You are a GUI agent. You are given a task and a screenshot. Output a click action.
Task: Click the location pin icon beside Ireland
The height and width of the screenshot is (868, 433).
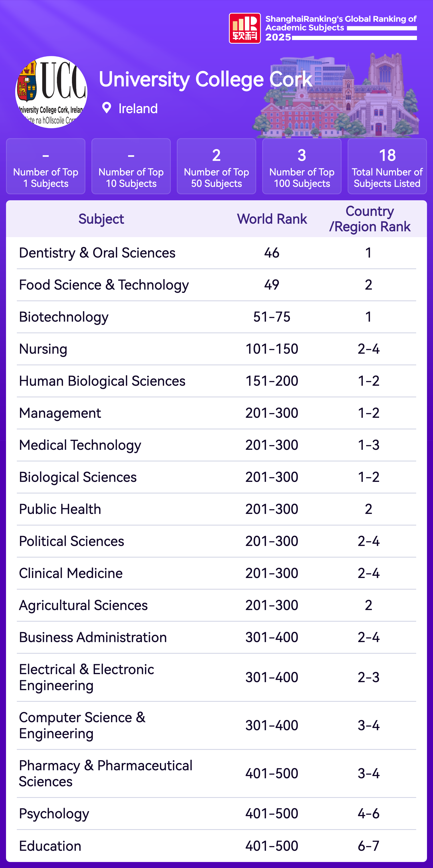tap(107, 108)
